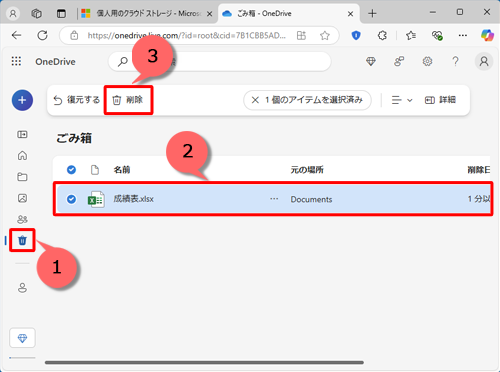Open the browser essentials heart icon
This screenshot has width=500, height=372.
tap(437, 35)
